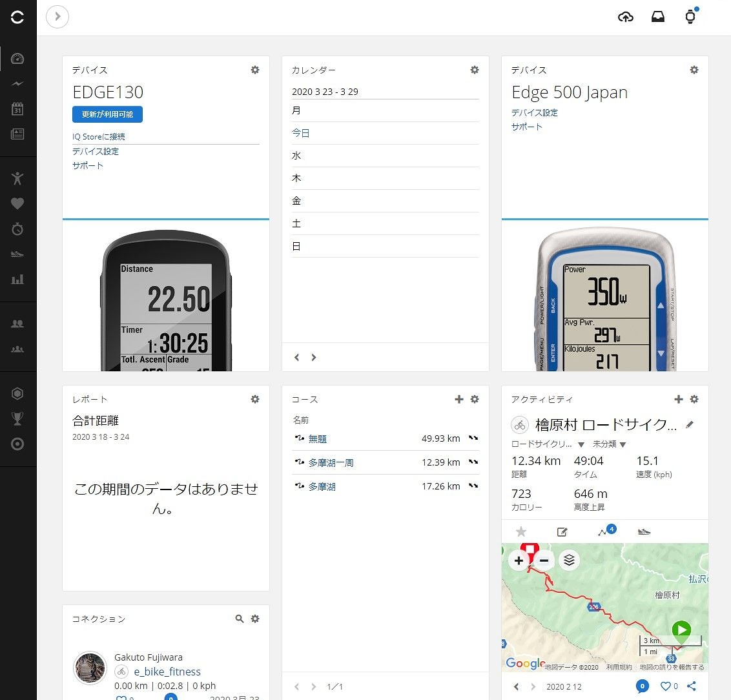
Task: Click the Garmin Connect logo
Action: (17, 17)
